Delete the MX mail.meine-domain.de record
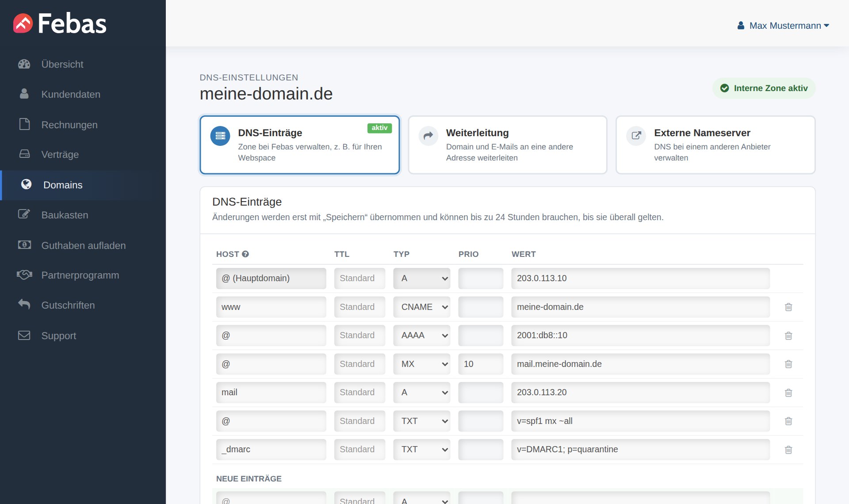849x504 pixels. 788,364
